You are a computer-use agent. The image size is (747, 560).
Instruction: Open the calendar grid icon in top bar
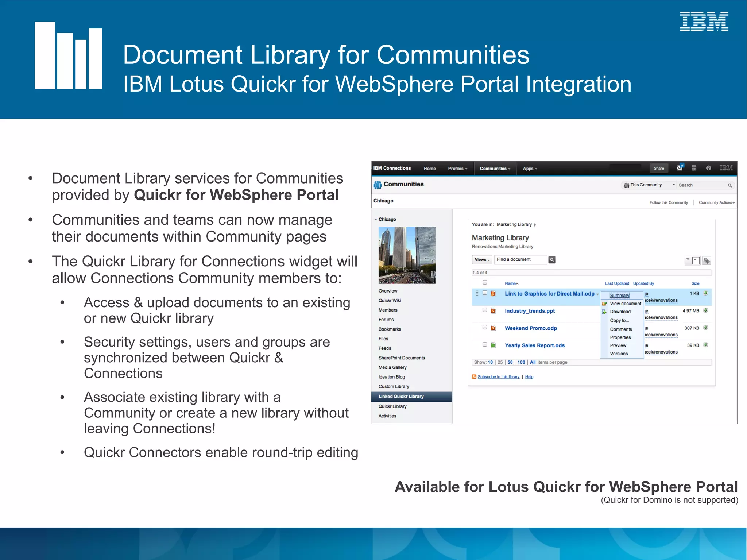(694, 168)
